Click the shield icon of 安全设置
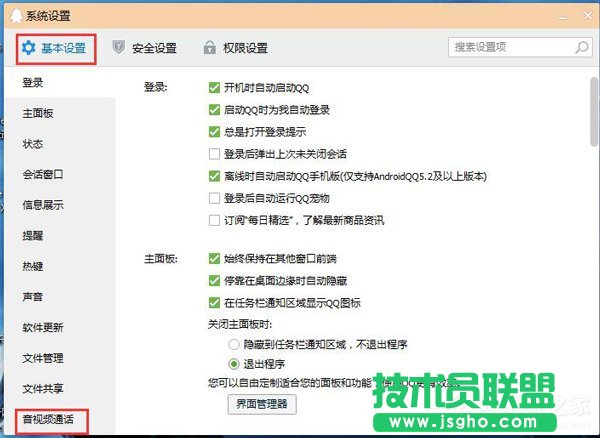The height and width of the screenshot is (438, 600). click(x=119, y=47)
